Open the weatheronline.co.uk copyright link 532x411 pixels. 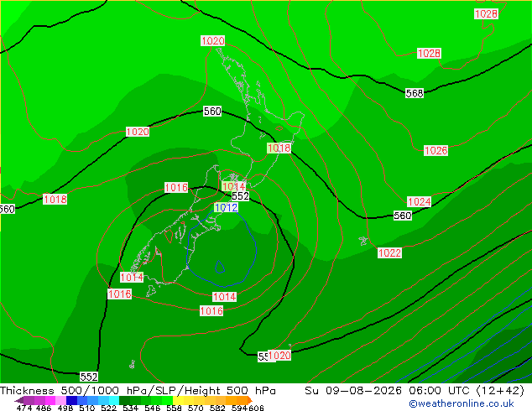[462, 403]
